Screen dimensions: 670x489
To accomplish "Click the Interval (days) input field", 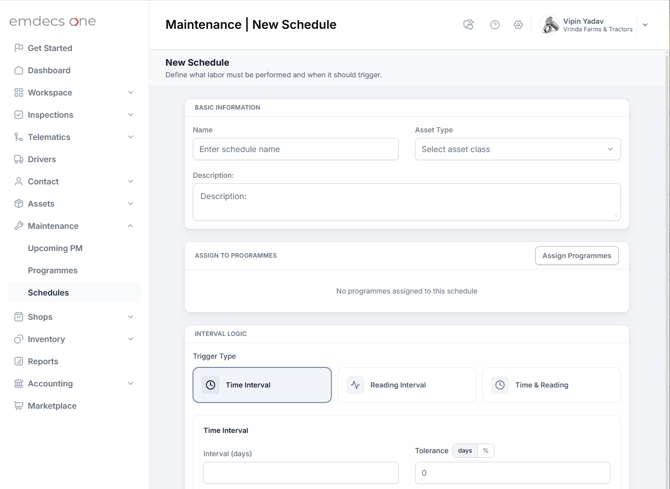I will pyautogui.click(x=301, y=473).
